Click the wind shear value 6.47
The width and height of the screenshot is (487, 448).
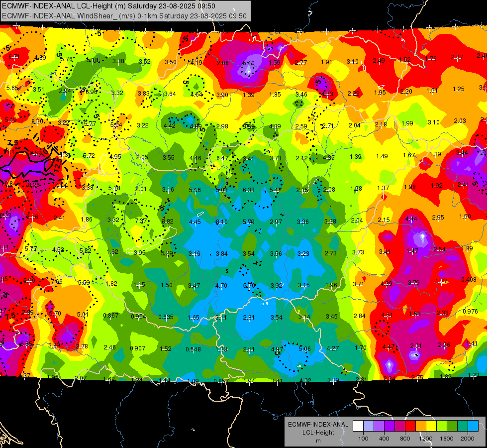222,158
